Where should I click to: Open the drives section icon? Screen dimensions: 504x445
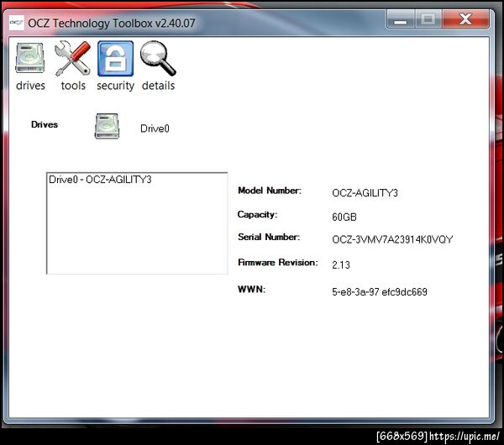coord(30,59)
